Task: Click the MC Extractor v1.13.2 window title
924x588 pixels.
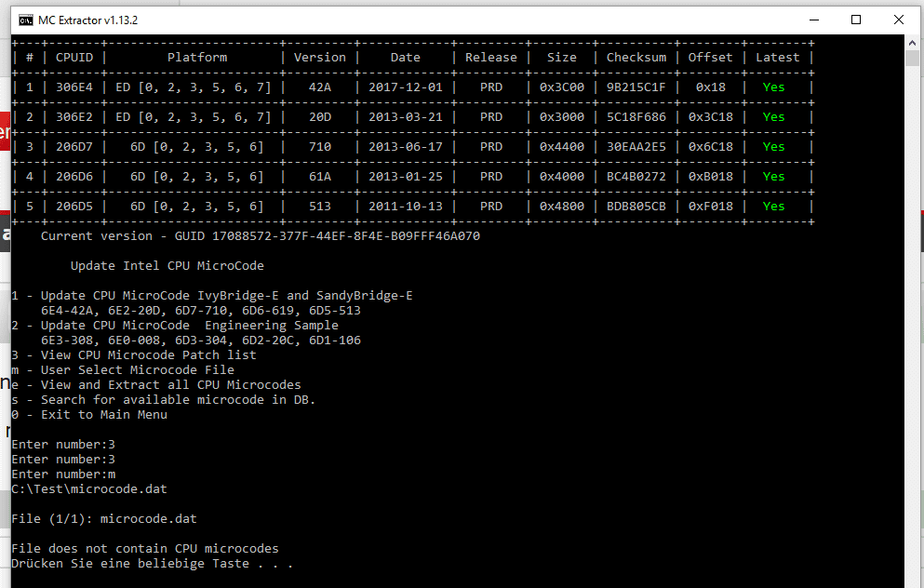Action: (87, 20)
